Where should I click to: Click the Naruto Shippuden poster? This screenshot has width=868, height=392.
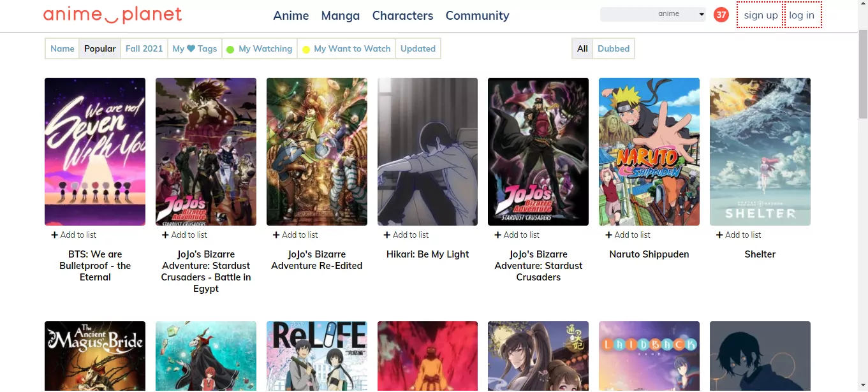[x=649, y=152]
